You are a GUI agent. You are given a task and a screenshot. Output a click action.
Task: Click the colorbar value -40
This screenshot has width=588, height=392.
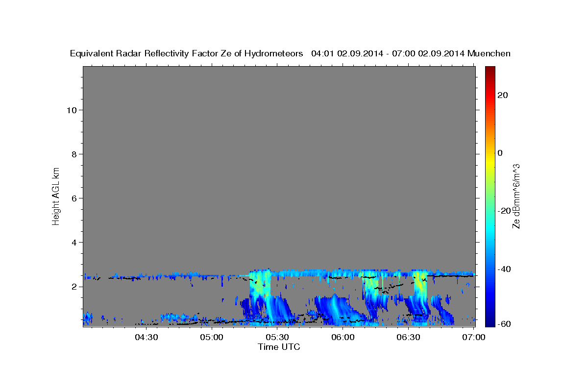(504, 269)
